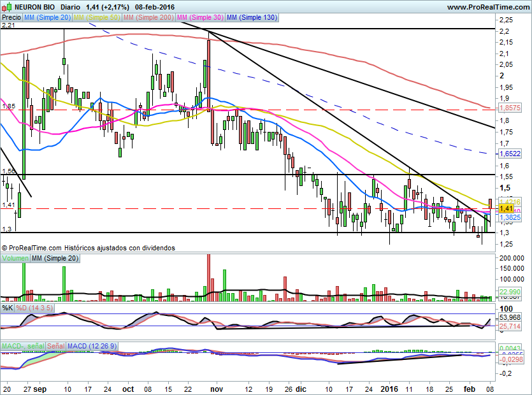Screen dimensions: 532x395
Task: Click the Señal line label
Action: pos(55,346)
